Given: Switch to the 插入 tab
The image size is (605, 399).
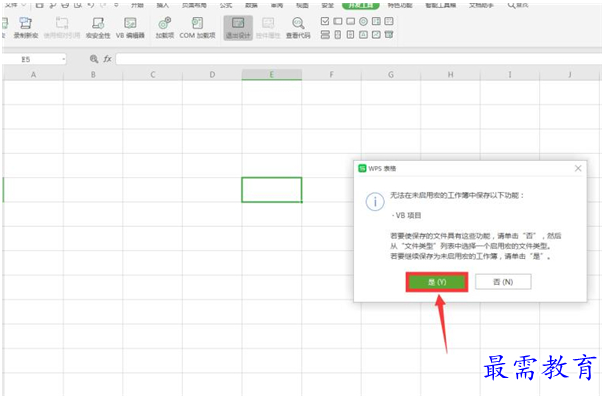Looking at the screenshot, I should coord(163,5).
